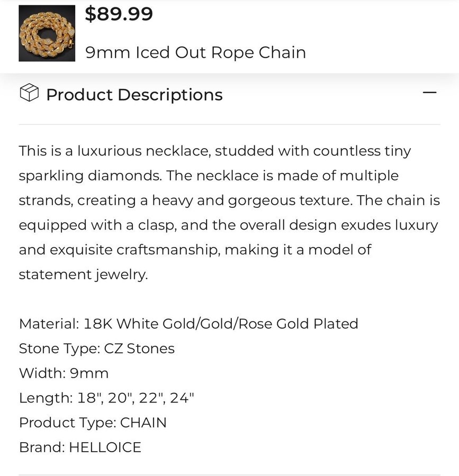Screen dimensions: 459x476
Task: Click the gold rope chain product thumbnail
Action: tap(47, 33)
